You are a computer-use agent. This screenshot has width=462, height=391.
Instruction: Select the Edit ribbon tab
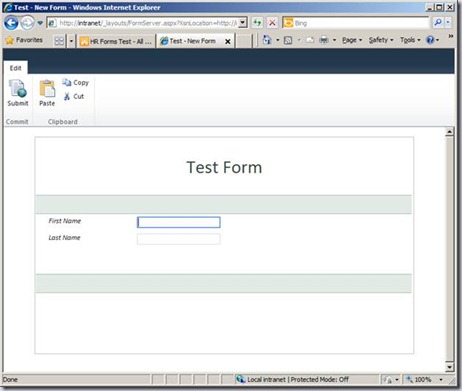click(x=16, y=68)
